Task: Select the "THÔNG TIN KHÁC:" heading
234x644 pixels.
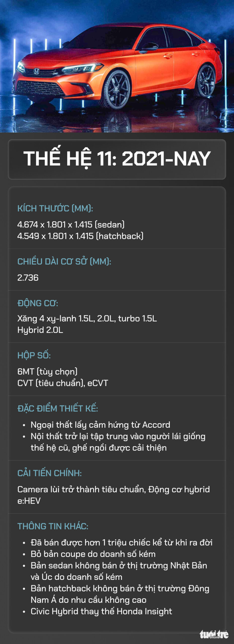Action: 53,526
